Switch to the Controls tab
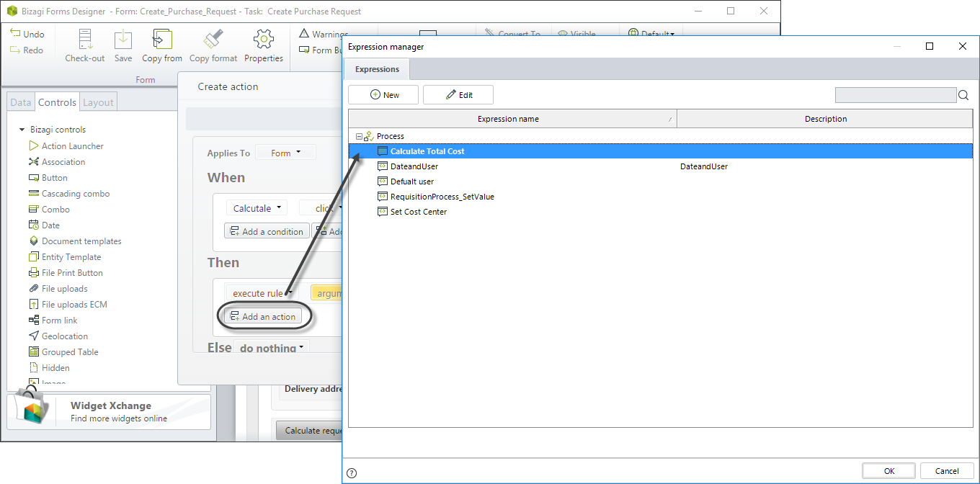Viewport: 980px width, 484px height. [57, 102]
